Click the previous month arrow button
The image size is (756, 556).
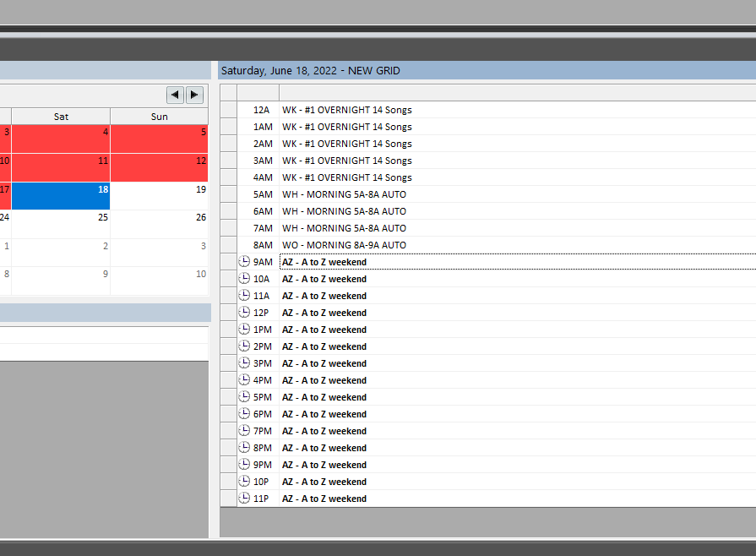(175, 95)
